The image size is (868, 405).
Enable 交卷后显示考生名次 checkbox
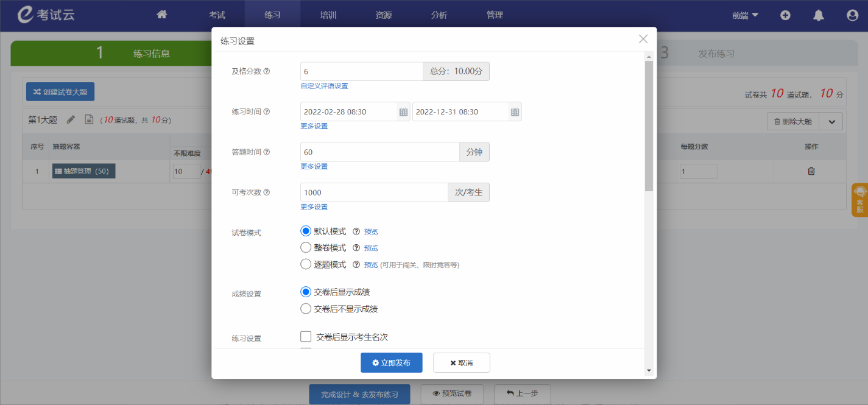(x=306, y=337)
